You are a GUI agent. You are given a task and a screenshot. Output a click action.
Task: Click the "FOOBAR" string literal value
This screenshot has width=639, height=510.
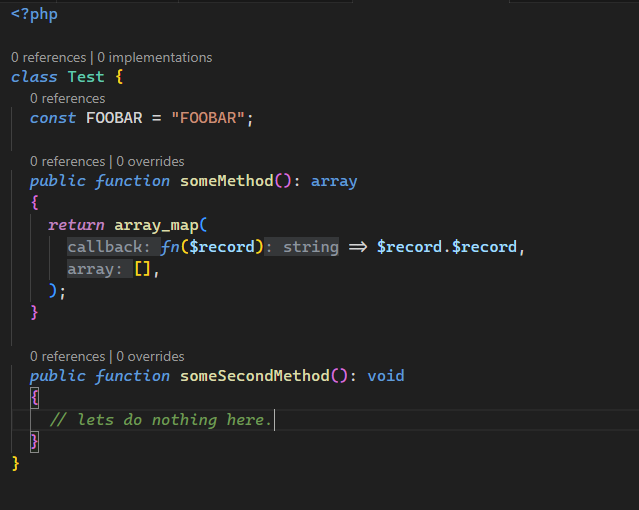pyautogui.click(x=209, y=118)
